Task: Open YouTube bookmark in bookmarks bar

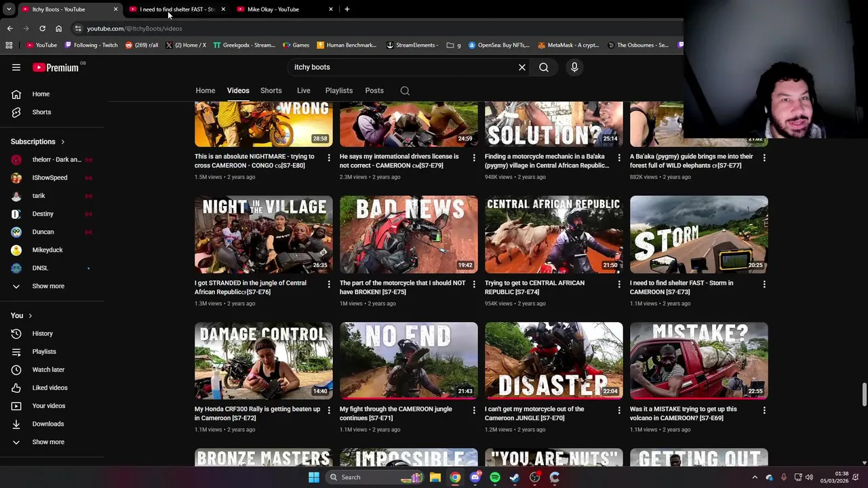Action: pyautogui.click(x=41, y=45)
